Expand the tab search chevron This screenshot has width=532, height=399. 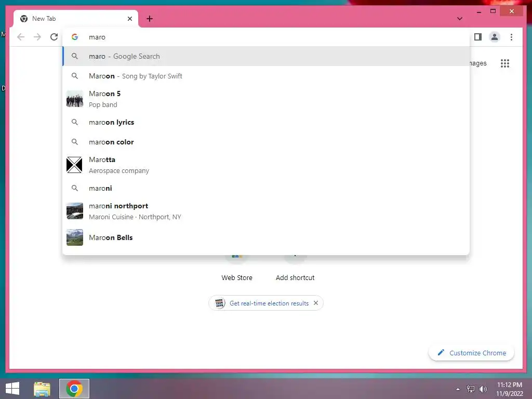[x=459, y=19]
